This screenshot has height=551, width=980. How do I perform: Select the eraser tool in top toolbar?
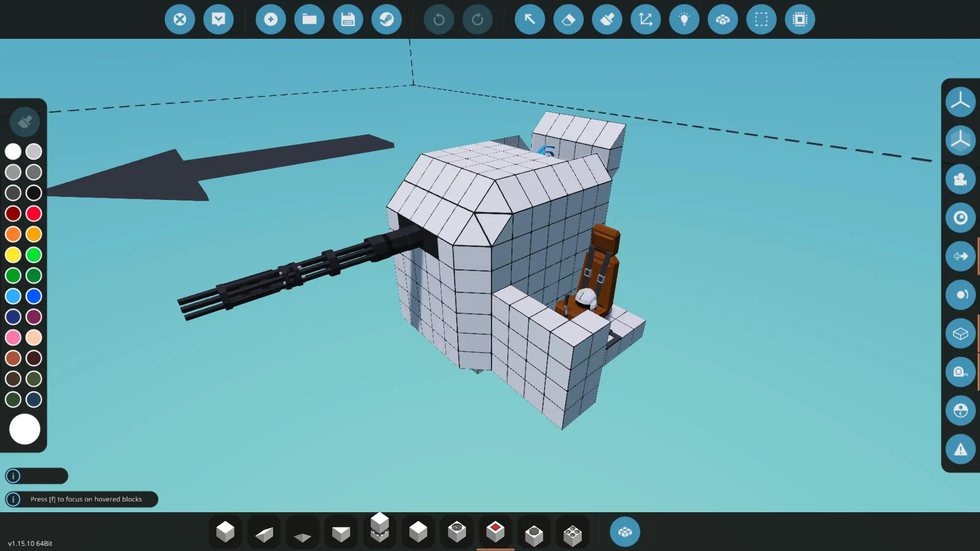568,19
